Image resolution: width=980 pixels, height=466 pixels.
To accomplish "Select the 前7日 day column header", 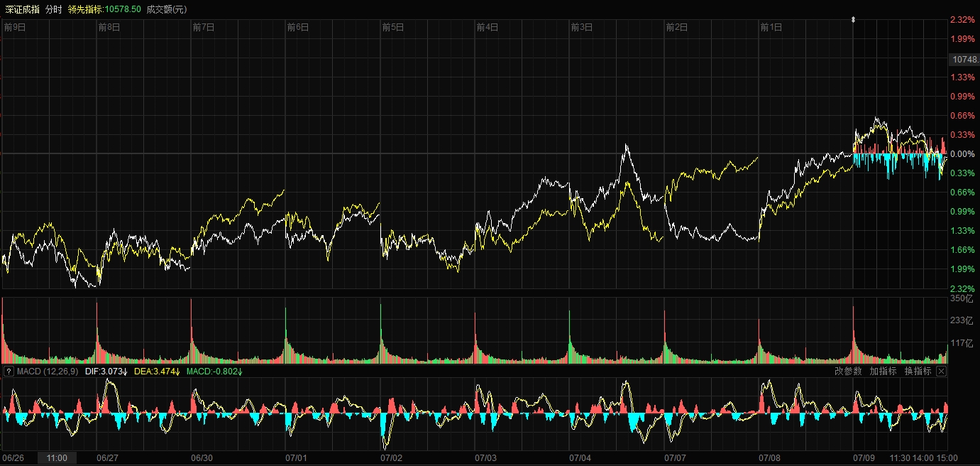I will (204, 27).
